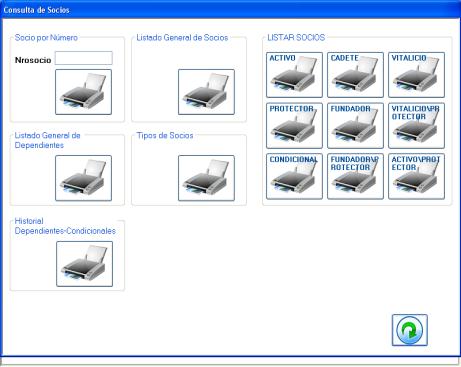Viewport: 461px width, 367px height.
Task: Print the Listado General de Socios
Action: (206, 92)
